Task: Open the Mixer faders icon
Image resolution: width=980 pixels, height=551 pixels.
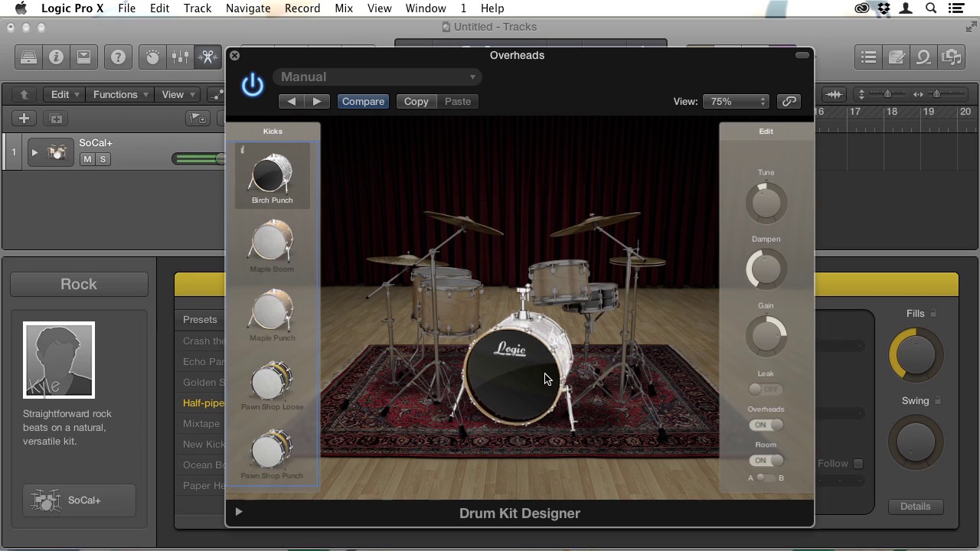Action: pyautogui.click(x=180, y=57)
